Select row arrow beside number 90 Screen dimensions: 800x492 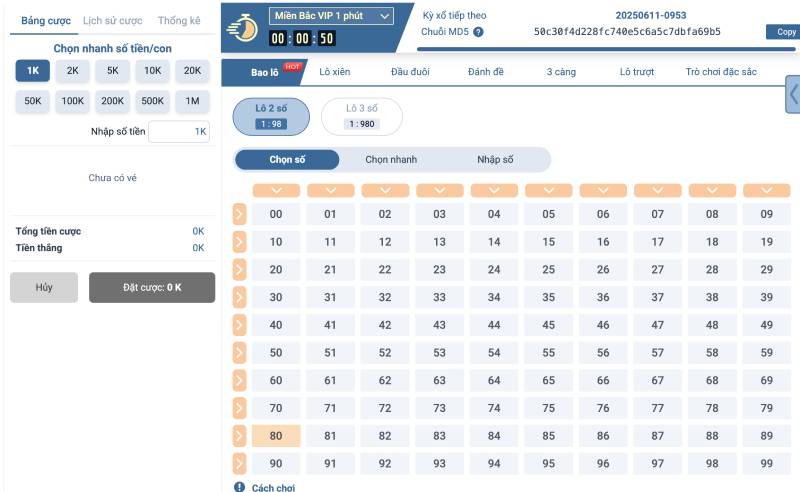(x=239, y=464)
